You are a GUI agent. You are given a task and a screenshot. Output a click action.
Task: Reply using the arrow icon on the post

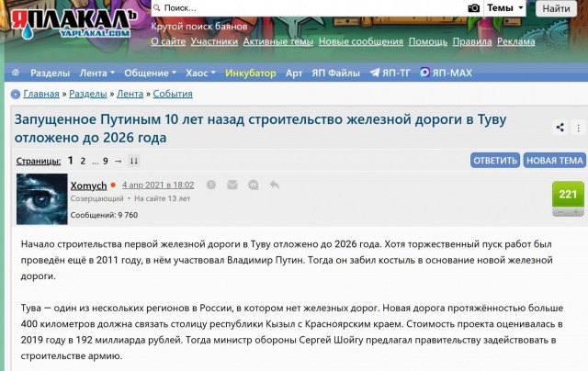click(x=274, y=185)
